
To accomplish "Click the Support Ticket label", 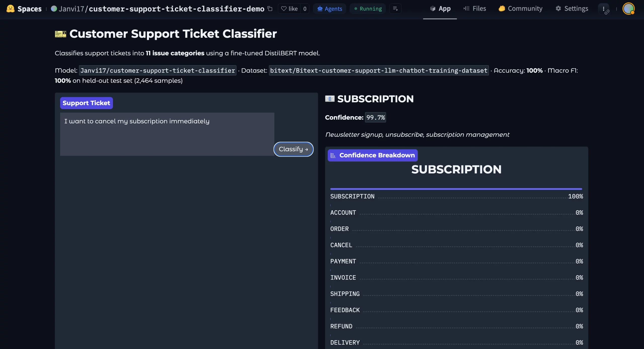I will [86, 103].
